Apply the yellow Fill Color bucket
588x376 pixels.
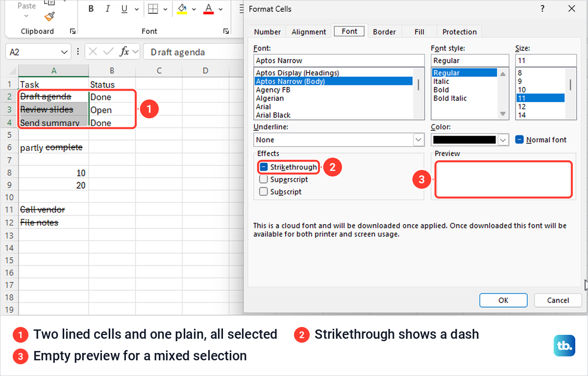pos(182,9)
